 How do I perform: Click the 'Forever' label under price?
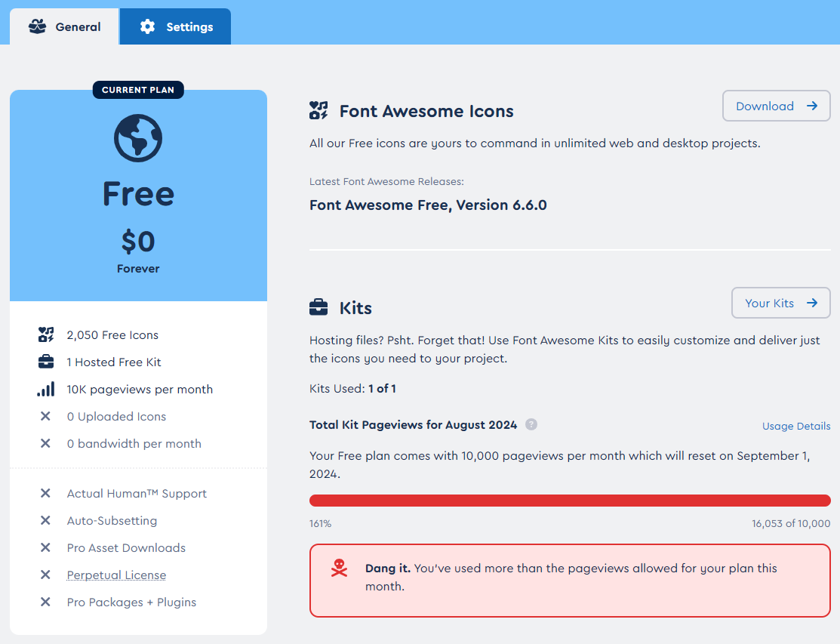[138, 269]
